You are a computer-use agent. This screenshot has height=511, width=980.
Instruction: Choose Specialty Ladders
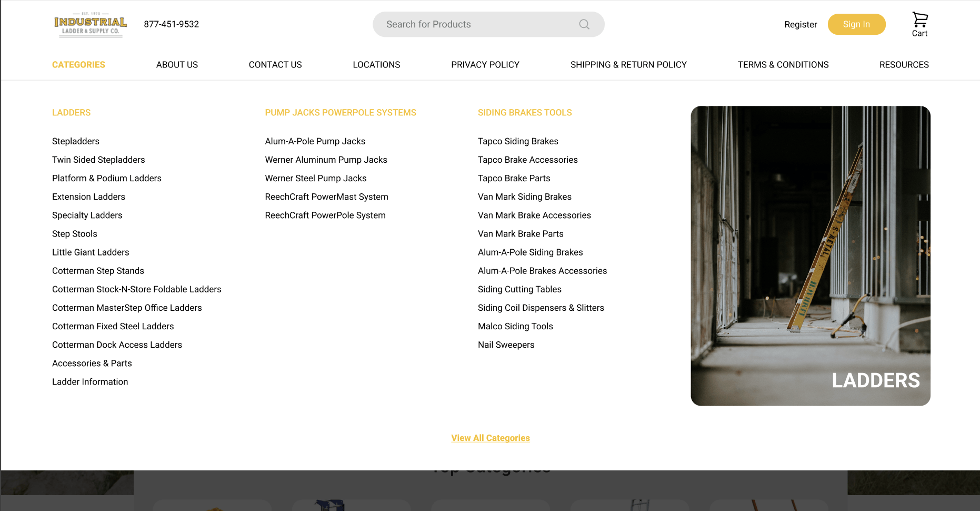87,215
